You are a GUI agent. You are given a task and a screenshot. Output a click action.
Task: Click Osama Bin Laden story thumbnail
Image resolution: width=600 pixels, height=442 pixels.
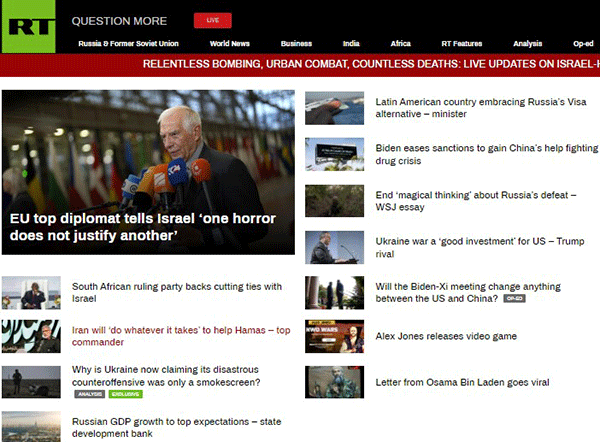(334, 382)
